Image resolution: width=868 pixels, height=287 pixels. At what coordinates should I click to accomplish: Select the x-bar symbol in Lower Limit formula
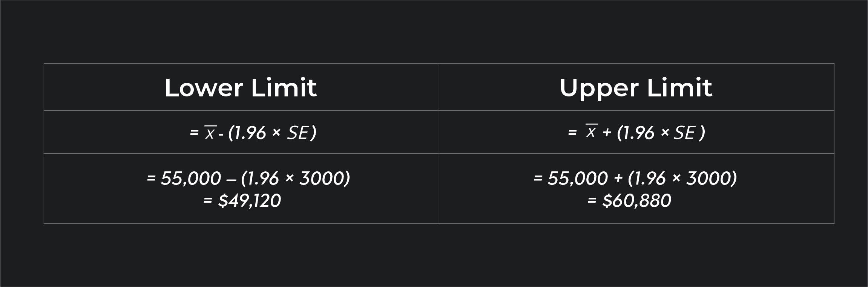[x=210, y=133]
